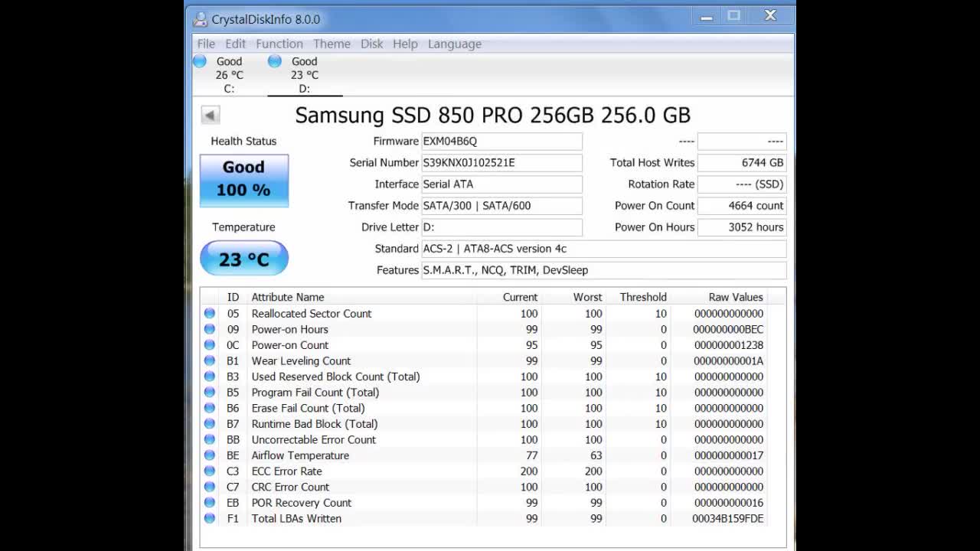This screenshot has width=980, height=551.
Task: Click status orb for Reallocated Sector Count
Action: 209,313
